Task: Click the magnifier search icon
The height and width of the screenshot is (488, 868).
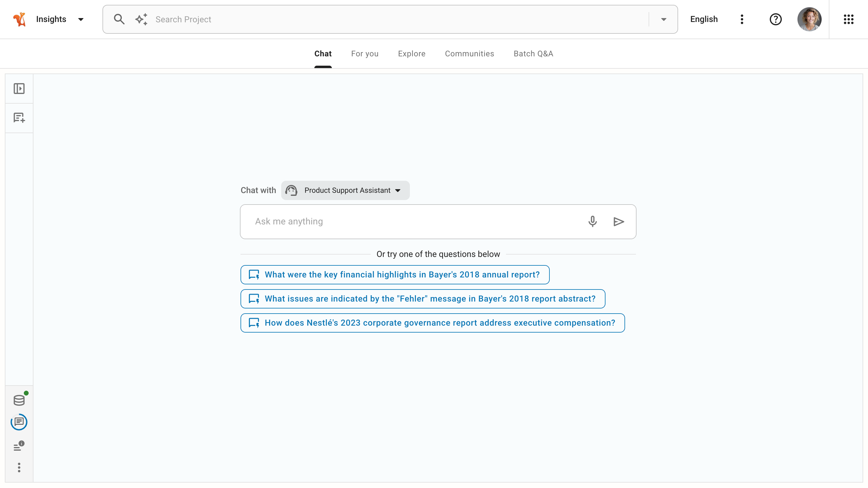Action: [119, 19]
